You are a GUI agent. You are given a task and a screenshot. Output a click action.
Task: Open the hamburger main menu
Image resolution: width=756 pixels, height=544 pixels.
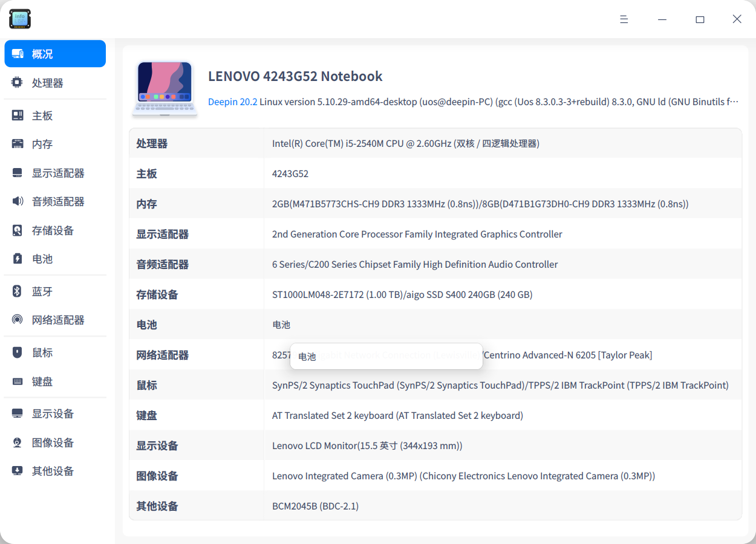point(624,19)
